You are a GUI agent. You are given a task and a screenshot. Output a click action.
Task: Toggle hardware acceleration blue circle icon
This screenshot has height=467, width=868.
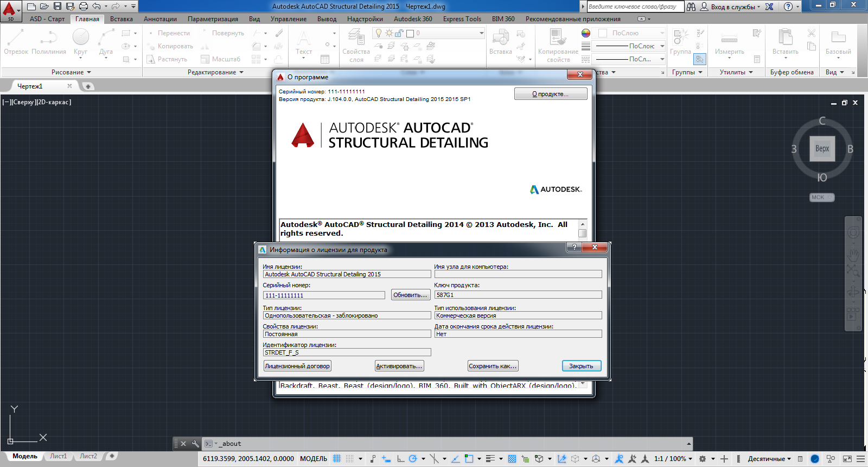(815, 459)
